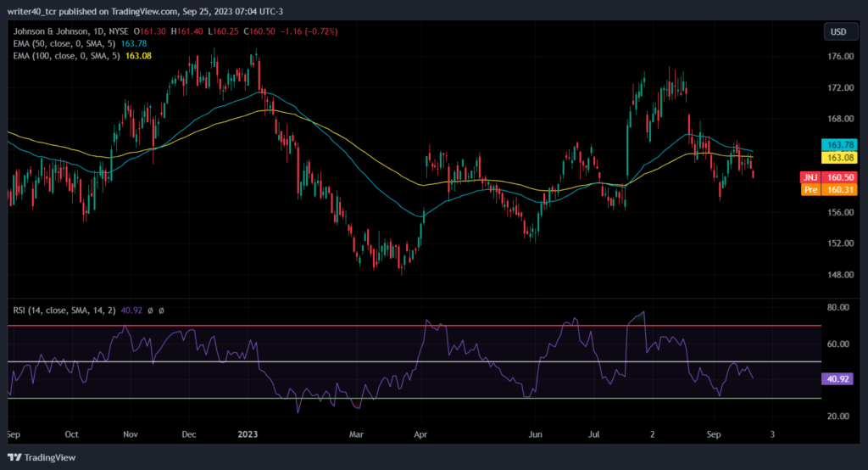Click the Nov label on time axis
This screenshot has width=868, height=470.
(130, 434)
